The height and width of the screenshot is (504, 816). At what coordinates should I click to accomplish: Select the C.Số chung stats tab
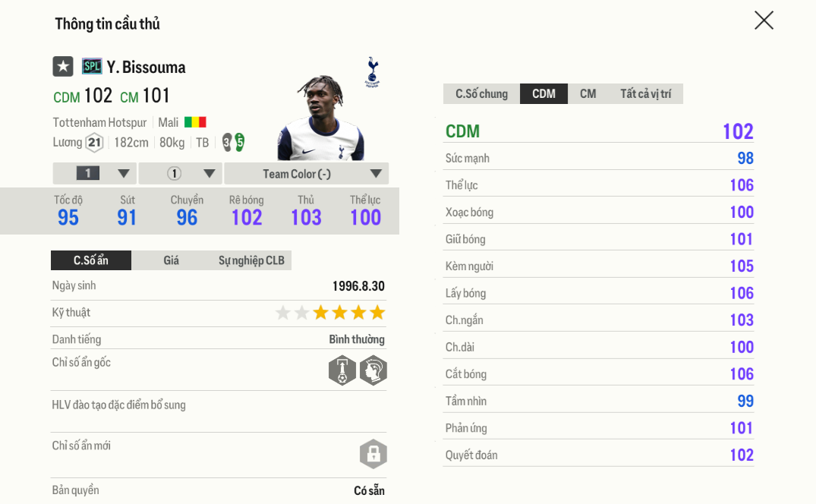coord(481,94)
